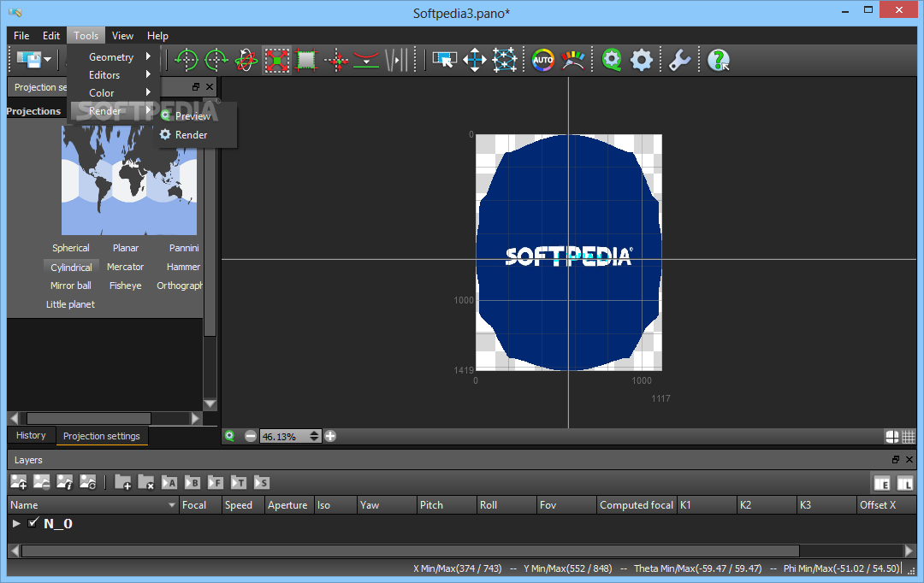Screen dimensions: 924x583
Task: Select the Mercator projection
Action: pos(126,267)
